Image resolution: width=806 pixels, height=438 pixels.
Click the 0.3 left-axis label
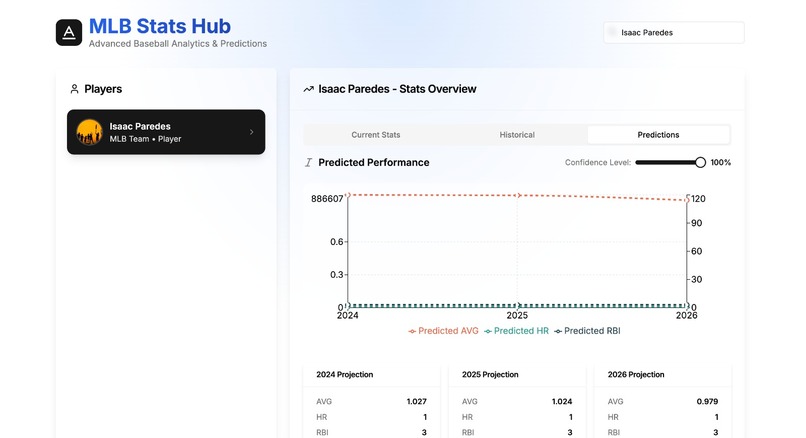tap(337, 275)
